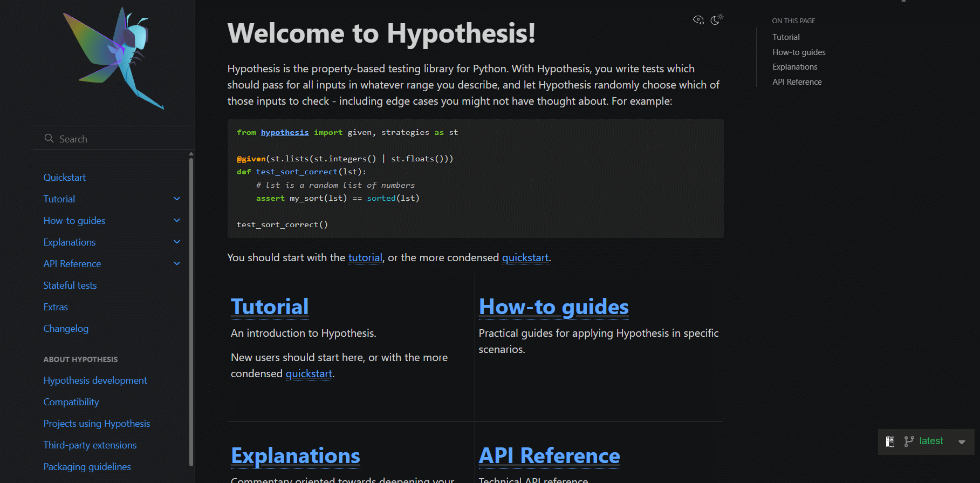The height and width of the screenshot is (483, 980).
Task: Open Quickstart in the sidebar
Action: [64, 178]
